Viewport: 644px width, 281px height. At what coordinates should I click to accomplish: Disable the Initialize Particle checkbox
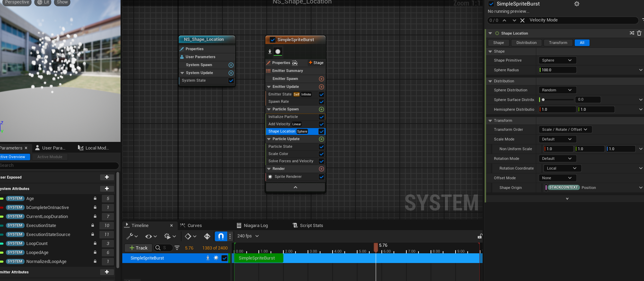pos(321,117)
